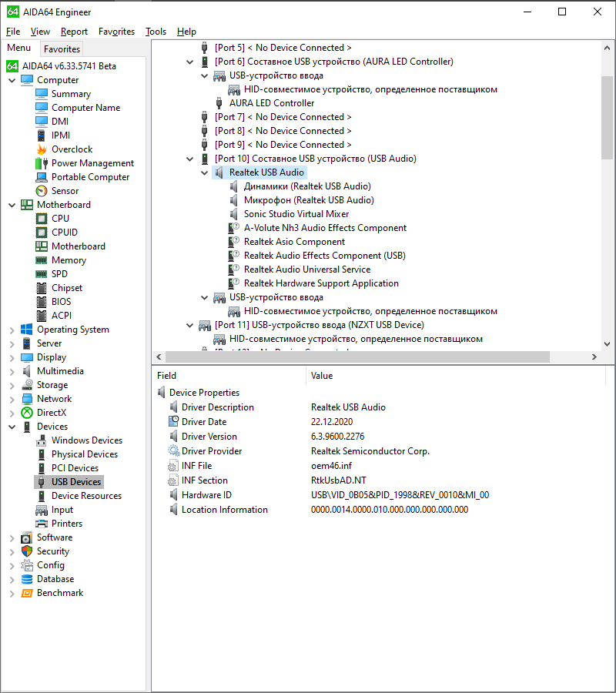Viewport: 616px width, 693px height.
Task: Open the Report menu
Action: point(74,32)
